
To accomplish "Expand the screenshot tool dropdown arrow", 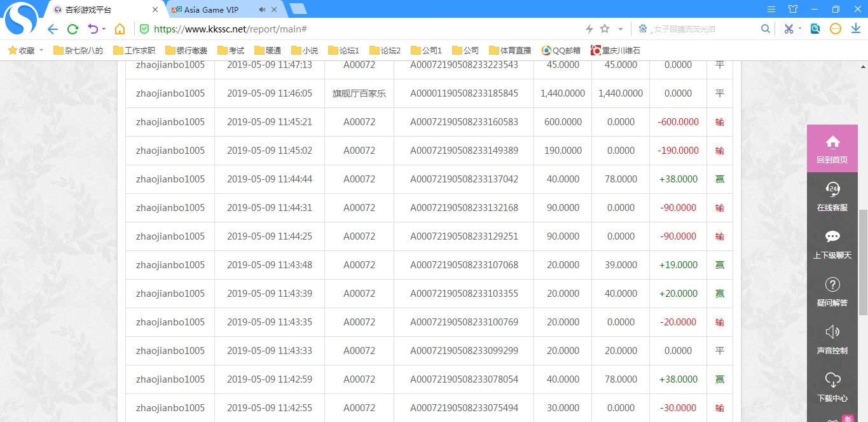I will coord(800,29).
